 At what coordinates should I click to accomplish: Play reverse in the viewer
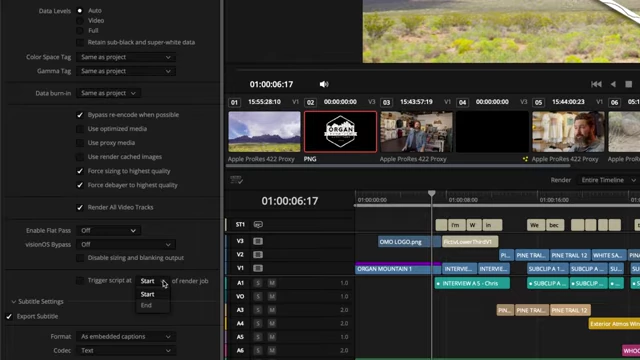613,84
